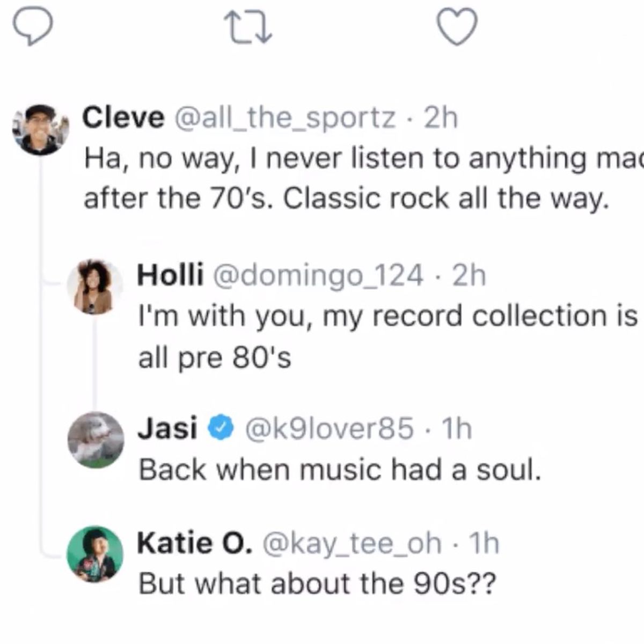This screenshot has height=644, width=644.
Task: Click the Katie O. display name
Action: pyautogui.click(x=194, y=543)
